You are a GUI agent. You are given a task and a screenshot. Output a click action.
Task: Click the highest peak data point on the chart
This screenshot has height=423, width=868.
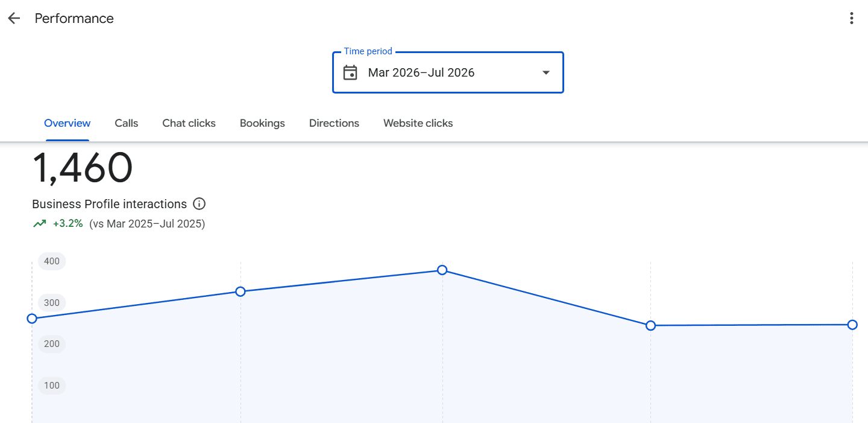coord(442,270)
